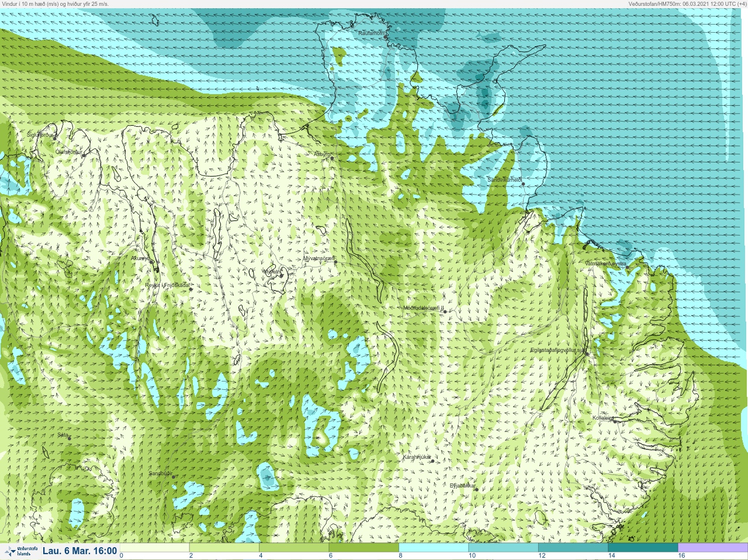748x560 pixels.
Task: Click the Veðurstofa Íslands logo
Action: coord(20,551)
